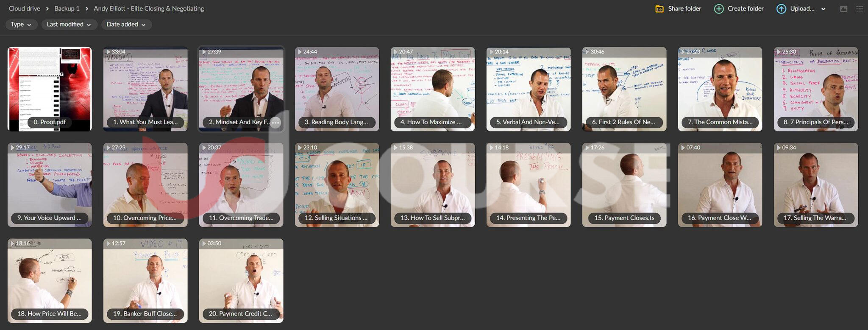Go to Backup 1 breadcrumb
Screen dimensions: 868x330
[x=67, y=8]
